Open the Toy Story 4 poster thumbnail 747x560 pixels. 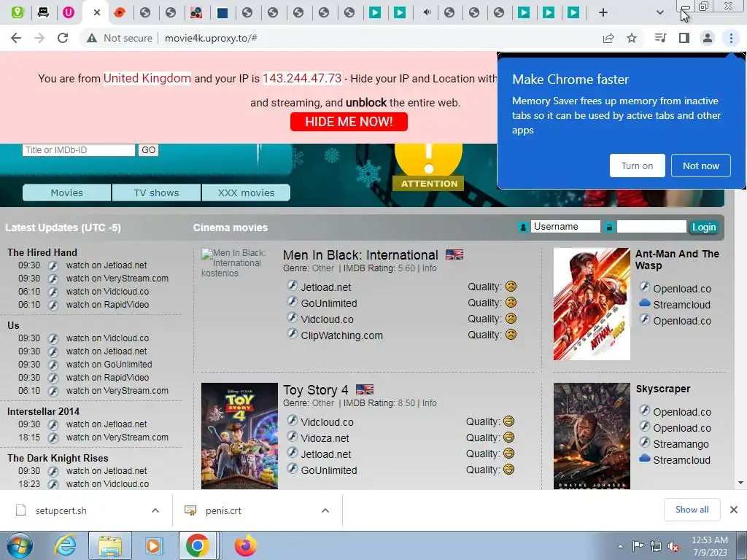tap(239, 436)
